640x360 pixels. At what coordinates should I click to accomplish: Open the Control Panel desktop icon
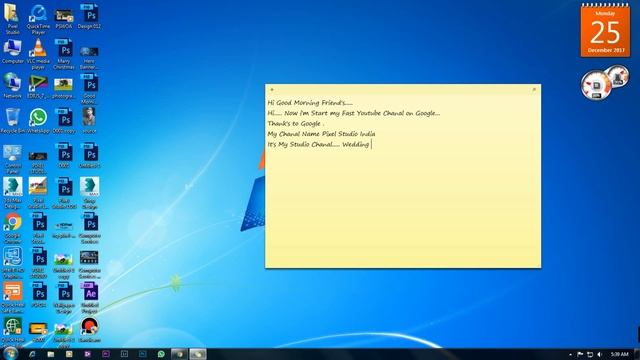[13, 159]
